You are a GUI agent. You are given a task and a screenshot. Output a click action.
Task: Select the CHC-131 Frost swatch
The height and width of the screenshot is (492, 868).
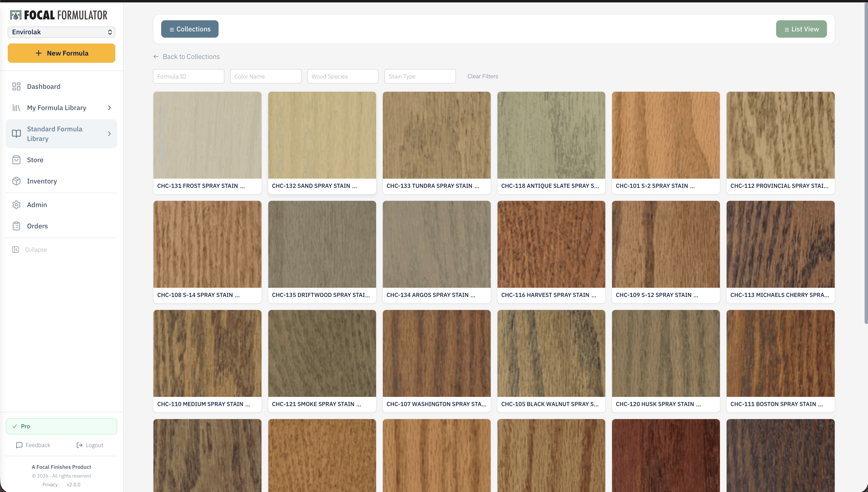pyautogui.click(x=207, y=135)
